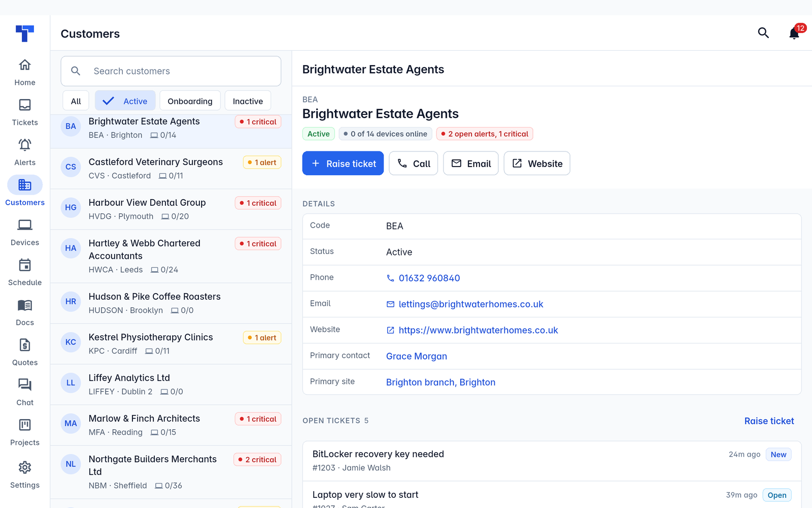Show All customers filter

pyautogui.click(x=76, y=101)
